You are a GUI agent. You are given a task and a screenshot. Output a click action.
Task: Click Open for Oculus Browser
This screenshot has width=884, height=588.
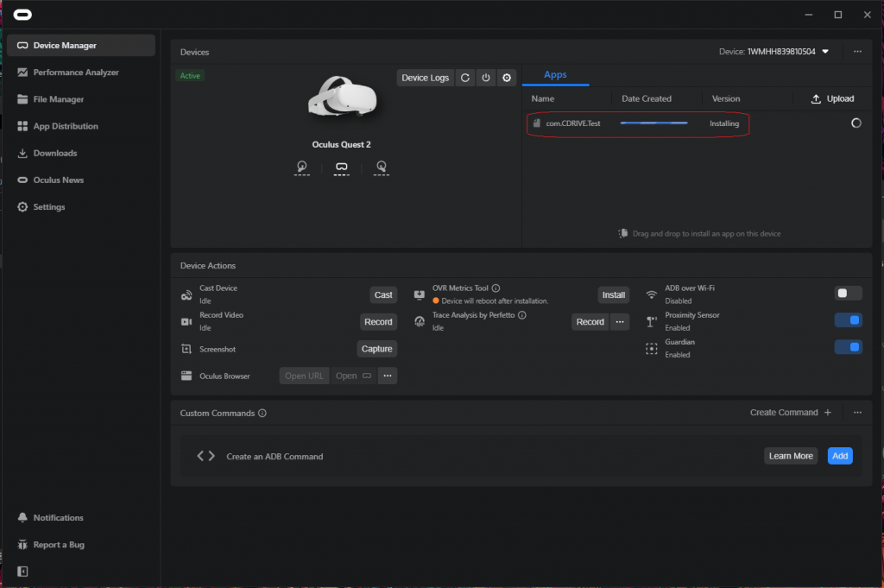tap(353, 376)
